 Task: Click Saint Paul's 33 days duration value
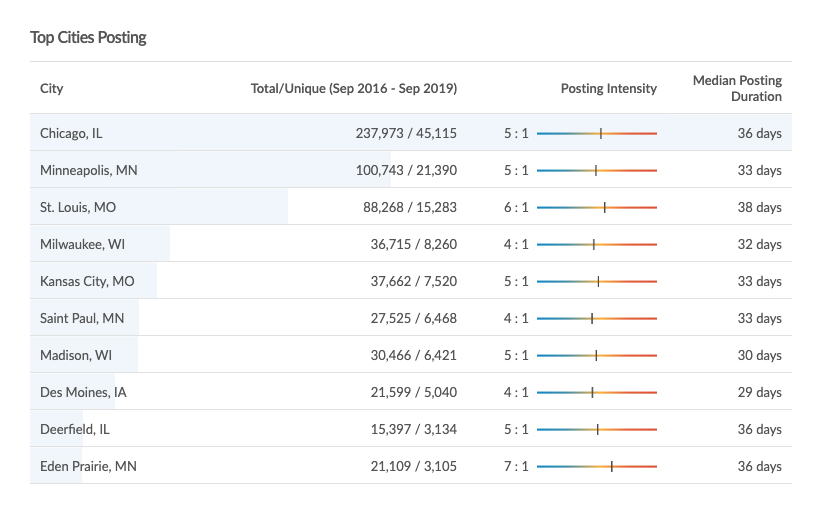tap(760, 318)
